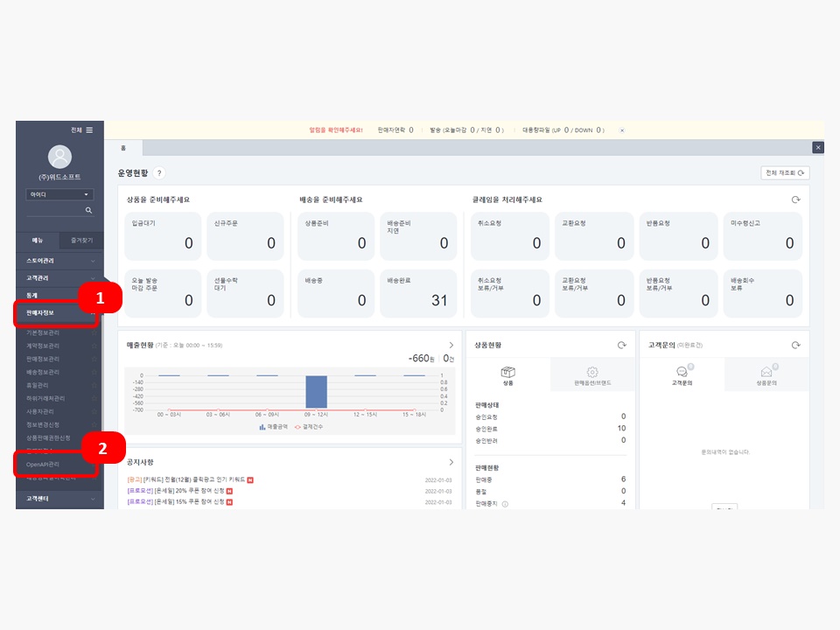The height and width of the screenshot is (630, 840).
Task: Click the 운영현황 help question mark icon
Action: pyautogui.click(x=159, y=173)
